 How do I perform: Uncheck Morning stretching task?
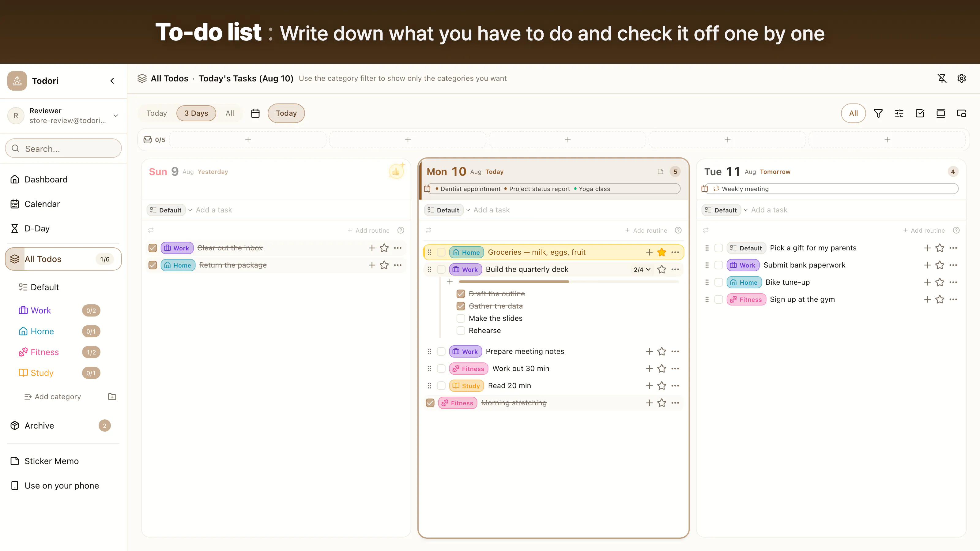[430, 403]
